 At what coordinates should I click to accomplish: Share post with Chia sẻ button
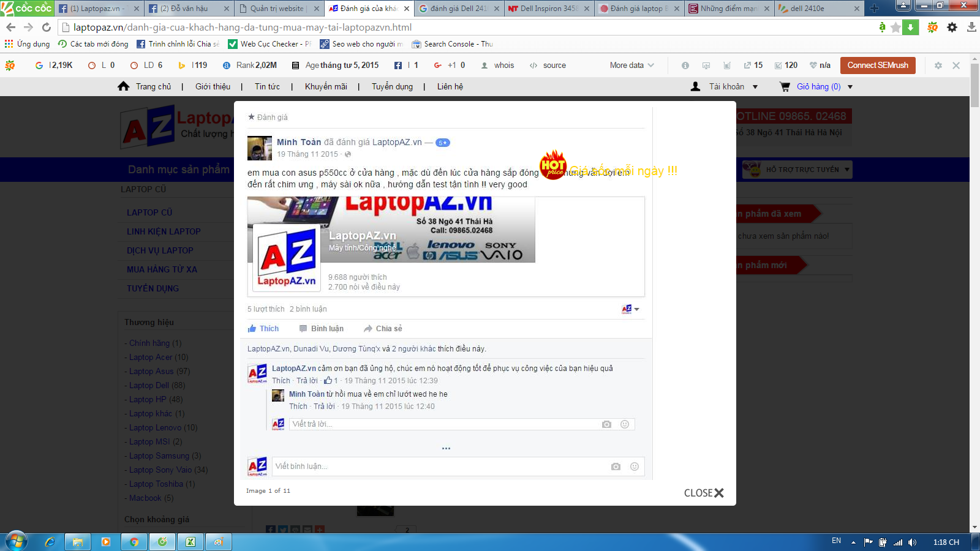[x=383, y=329]
